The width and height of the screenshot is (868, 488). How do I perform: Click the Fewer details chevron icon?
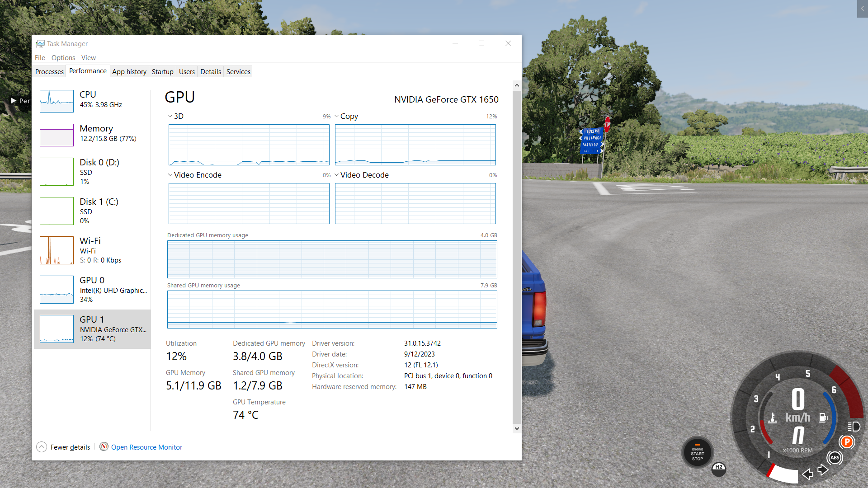coord(41,447)
